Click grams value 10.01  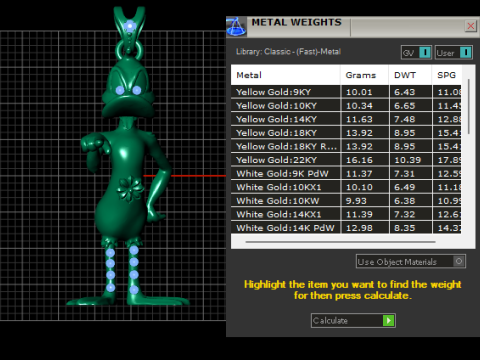click(x=359, y=92)
